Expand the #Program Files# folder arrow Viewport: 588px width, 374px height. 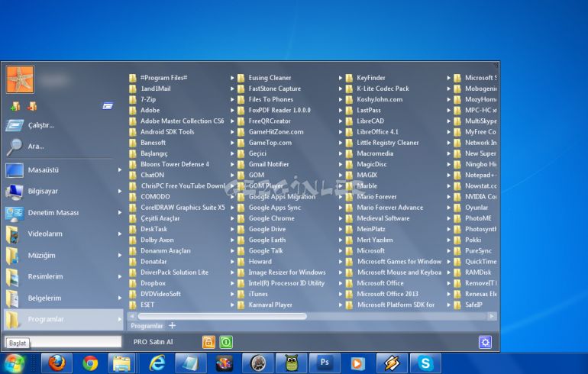click(x=232, y=78)
